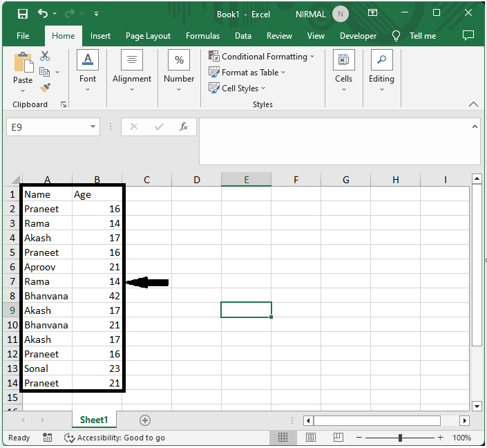Viewport: 487px width, 448px height.
Task: Switch to Page Layout view icon
Action: tap(311, 438)
